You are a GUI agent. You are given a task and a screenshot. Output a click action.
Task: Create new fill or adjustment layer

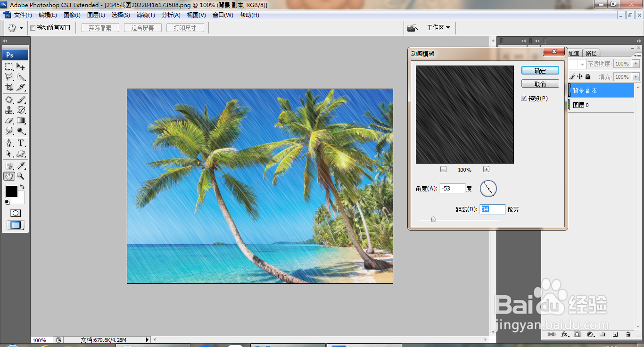590,334
